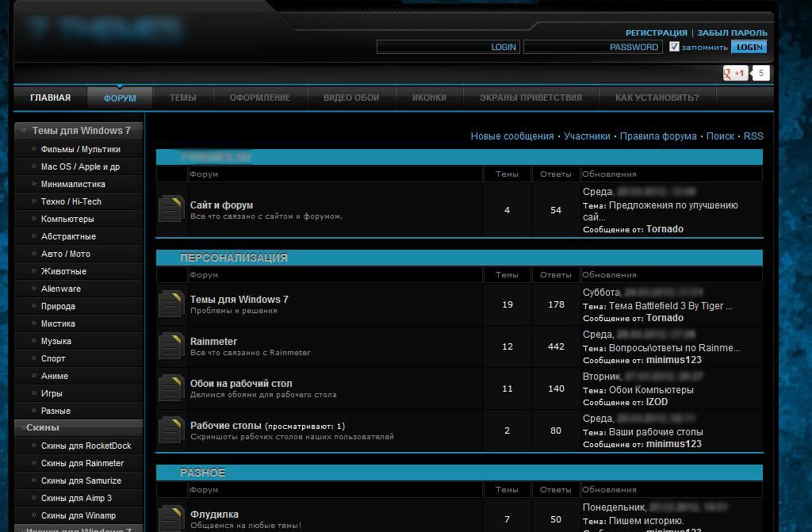Focus the LOGIN username field
The height and width of the screenshot is (532, 812).
(449, 47)
